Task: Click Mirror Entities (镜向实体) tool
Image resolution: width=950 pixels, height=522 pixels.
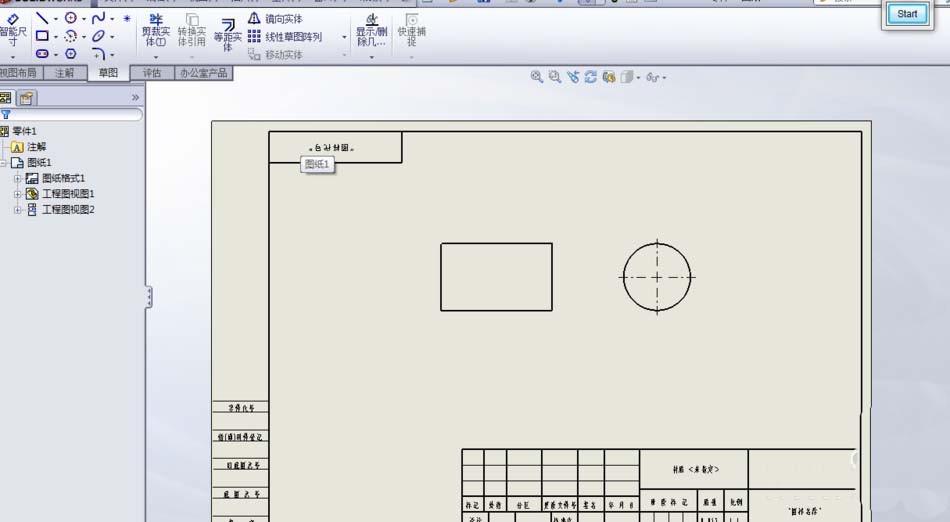Action: pyautogui.click(x=276, y=19)
